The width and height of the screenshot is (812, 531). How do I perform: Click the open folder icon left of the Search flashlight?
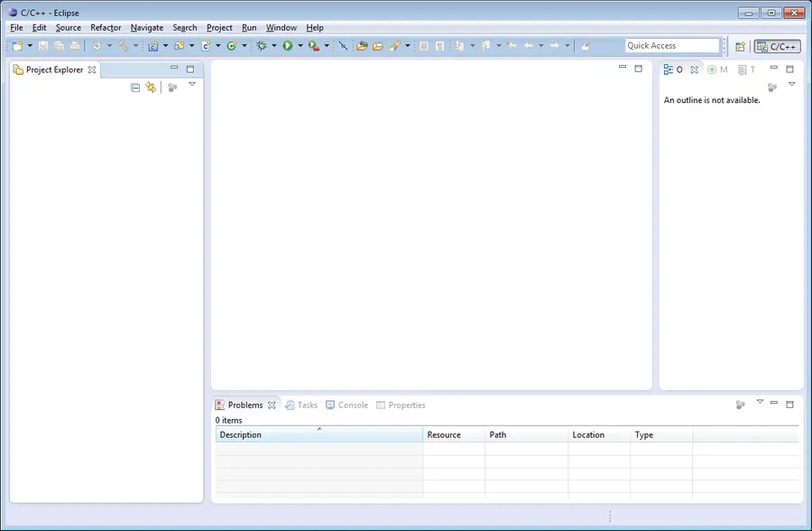pos(378,46)
